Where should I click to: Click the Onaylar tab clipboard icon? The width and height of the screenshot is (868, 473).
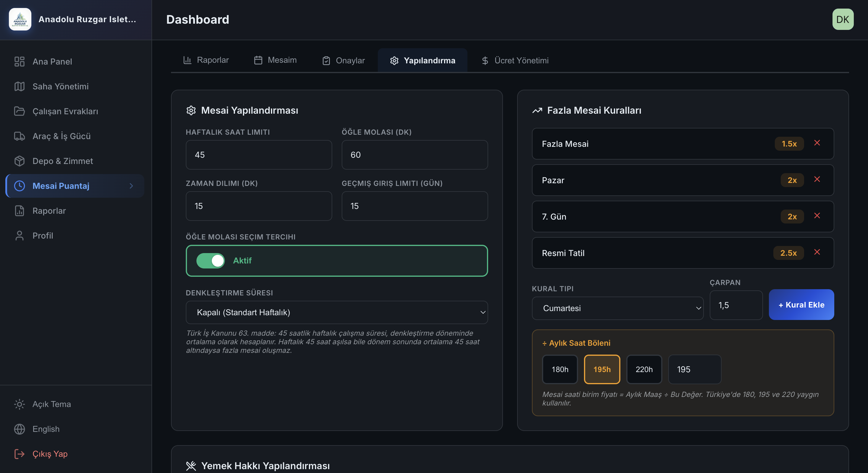326,61
